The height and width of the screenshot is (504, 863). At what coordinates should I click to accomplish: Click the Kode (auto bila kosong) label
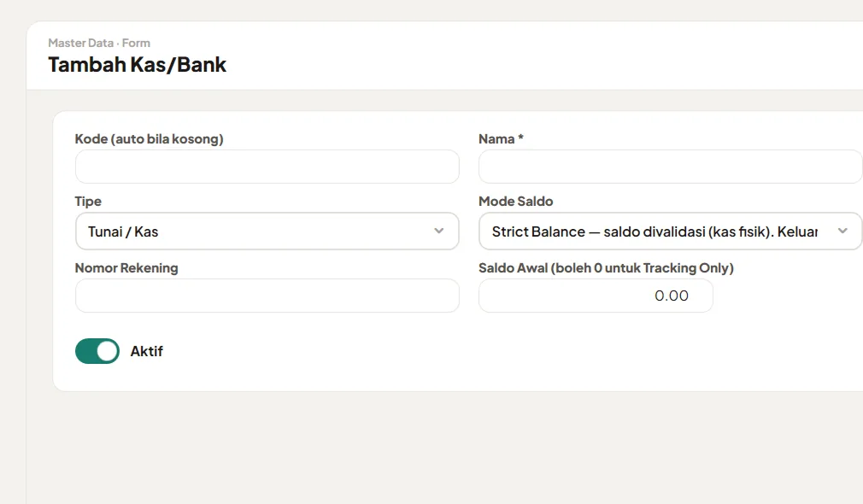(150, 138)
